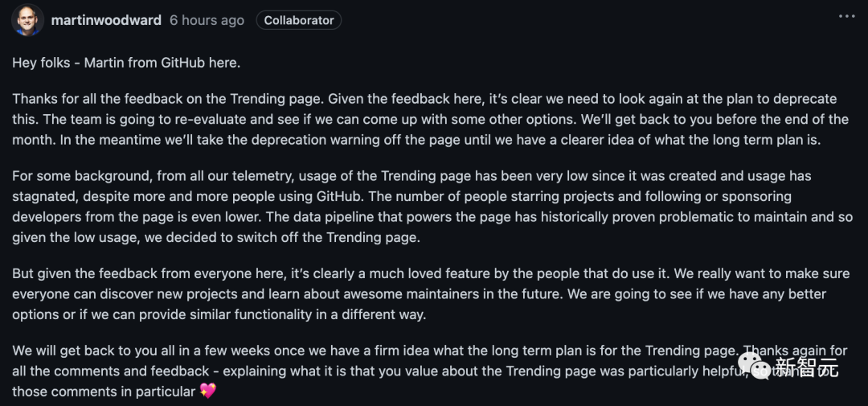This screenshot has width=868, height=406.
Task: Click the "6 hours ago" timestamp
Action: coord(207,20)
